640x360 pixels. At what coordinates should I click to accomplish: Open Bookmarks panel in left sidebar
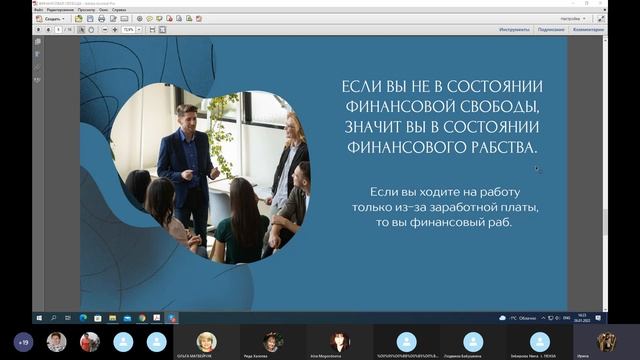point(38,54)
